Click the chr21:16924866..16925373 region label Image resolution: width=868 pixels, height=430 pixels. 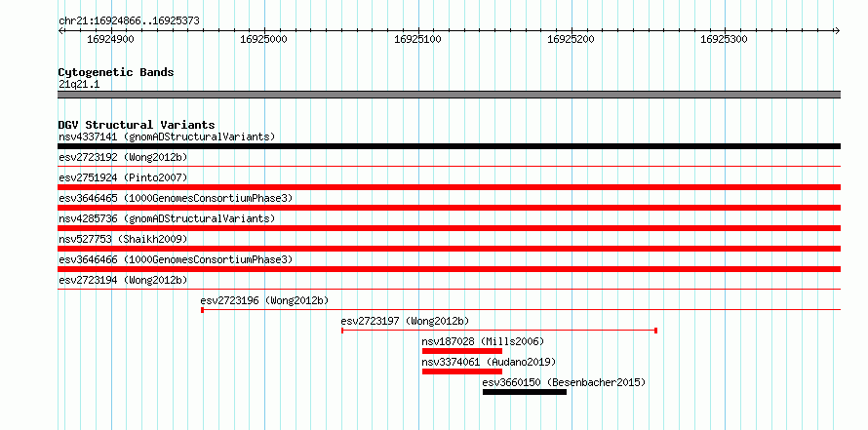click(x=129, y=21)
